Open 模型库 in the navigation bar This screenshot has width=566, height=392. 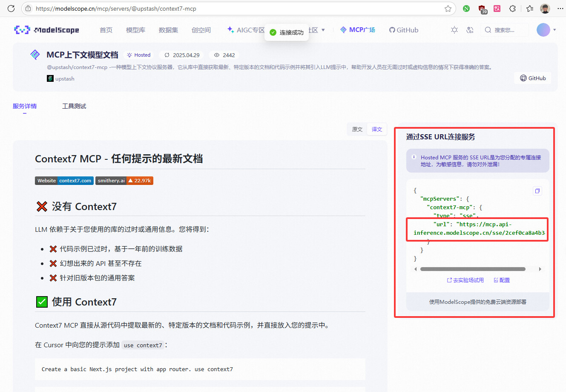[135, 30]
